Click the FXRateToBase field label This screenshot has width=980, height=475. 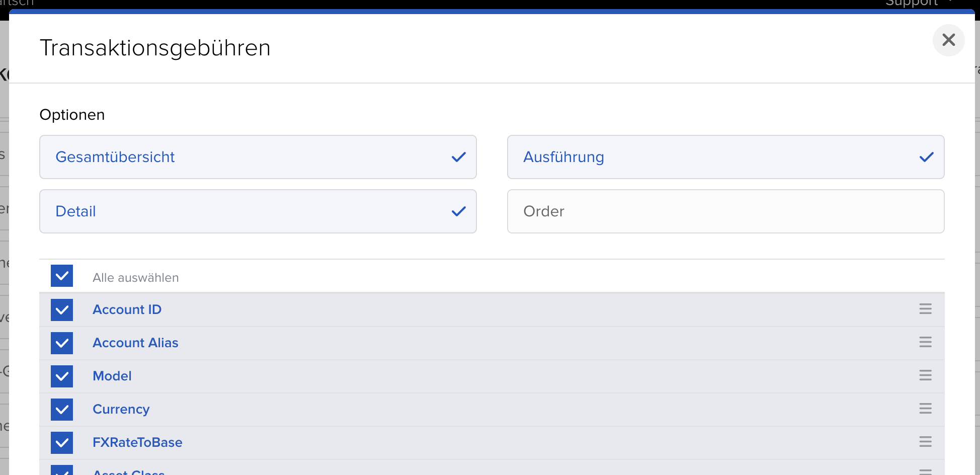(x=137, y=443)
